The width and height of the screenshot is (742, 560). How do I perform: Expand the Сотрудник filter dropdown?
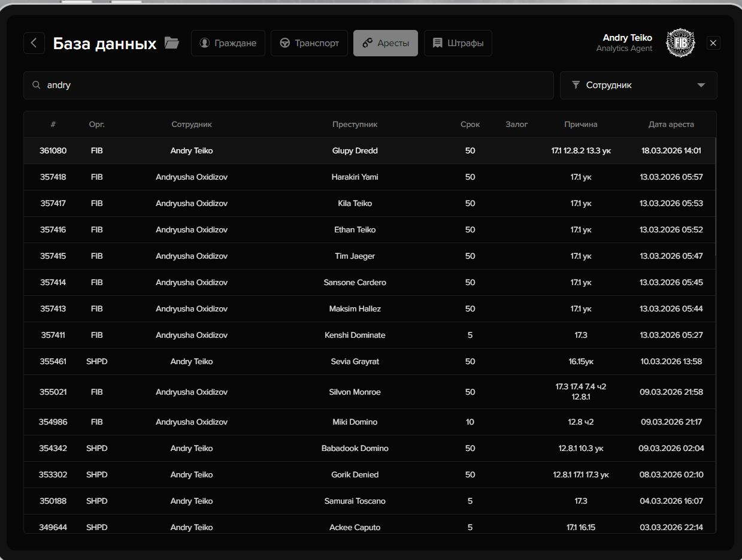(638, 85)
